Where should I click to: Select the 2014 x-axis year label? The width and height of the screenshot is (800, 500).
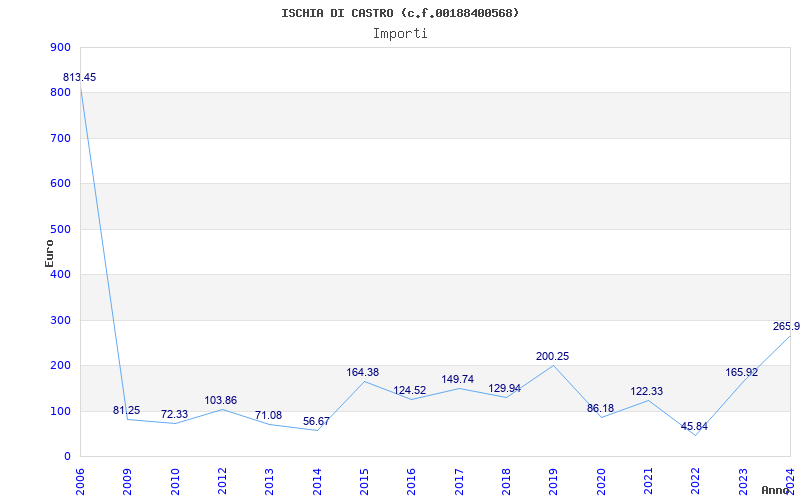point(317,482)
